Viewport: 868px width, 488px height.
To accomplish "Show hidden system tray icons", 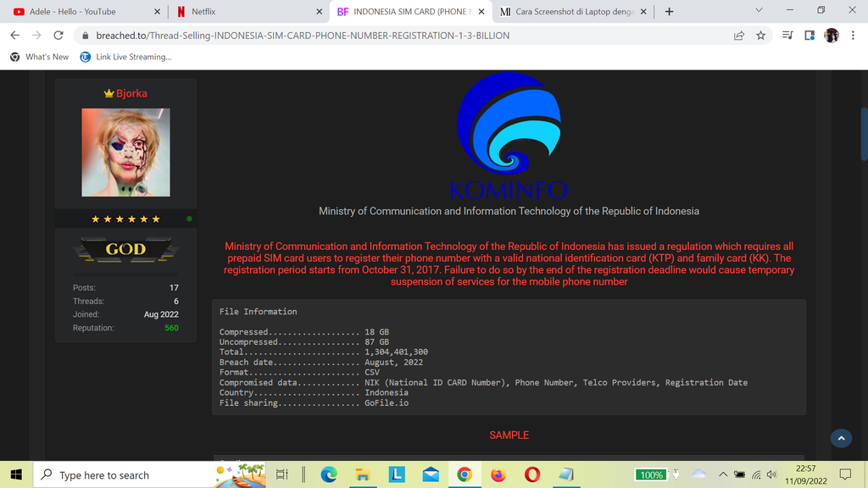I will point(723,474).
